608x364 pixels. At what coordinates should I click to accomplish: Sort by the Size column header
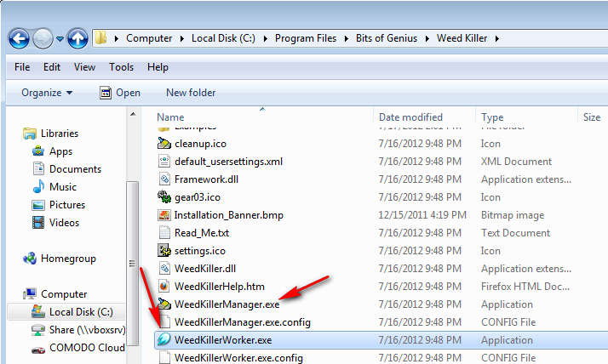coord(592,117)
